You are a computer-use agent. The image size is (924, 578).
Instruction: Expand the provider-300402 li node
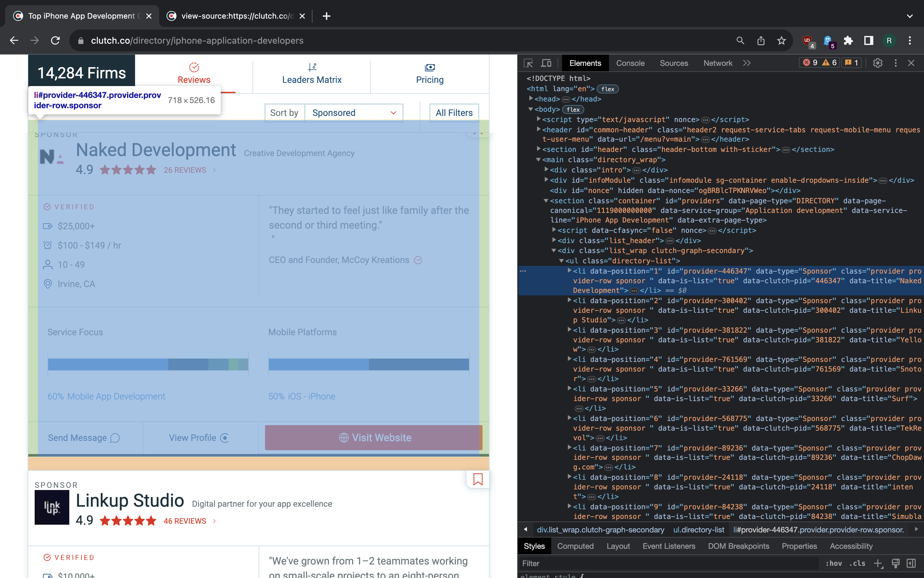(569, 300)
